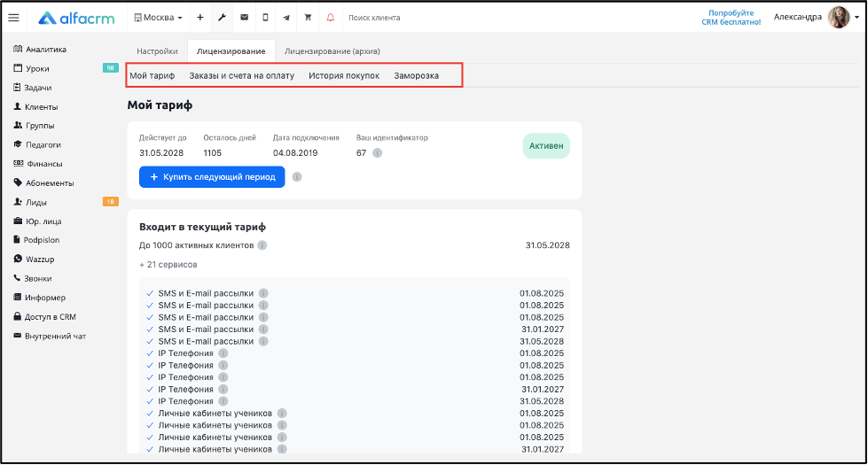Image resolution: width=868 pixels, height=465 pixels.
Task: Click info icon on first SMS и E-mail рассылки row
Action: 263,293
